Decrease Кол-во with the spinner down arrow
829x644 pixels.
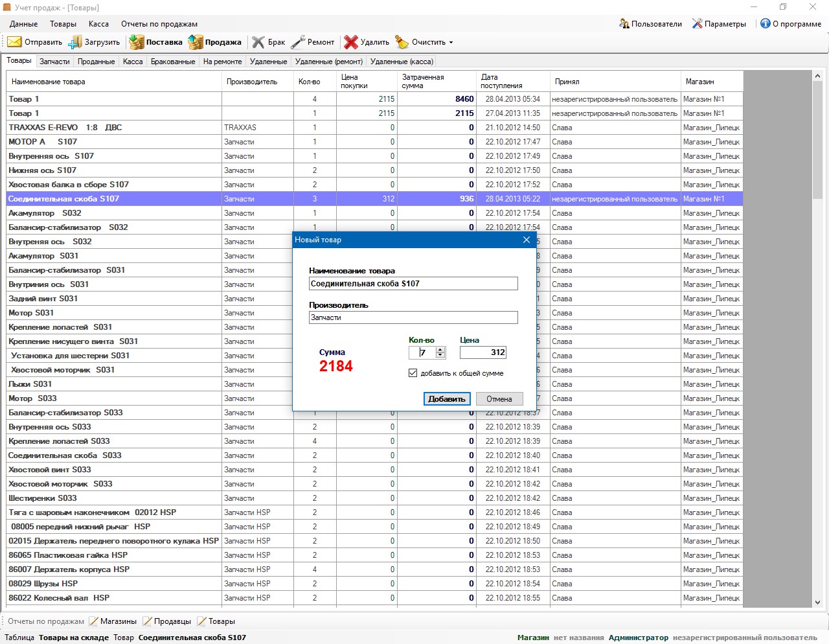pyautogui.click(x=440, y=355)
